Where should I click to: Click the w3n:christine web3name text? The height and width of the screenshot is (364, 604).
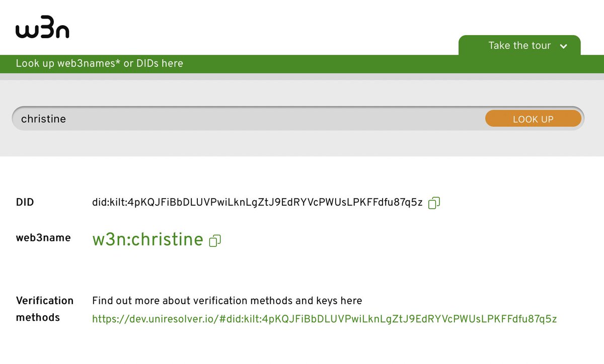pyautogui.click(x=147, y=240)
